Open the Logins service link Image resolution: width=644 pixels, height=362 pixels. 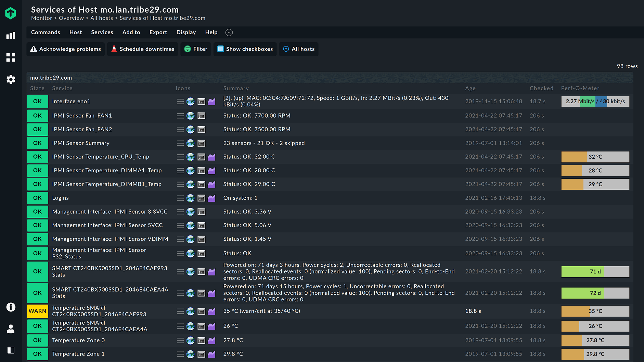[x=60, y=198]
